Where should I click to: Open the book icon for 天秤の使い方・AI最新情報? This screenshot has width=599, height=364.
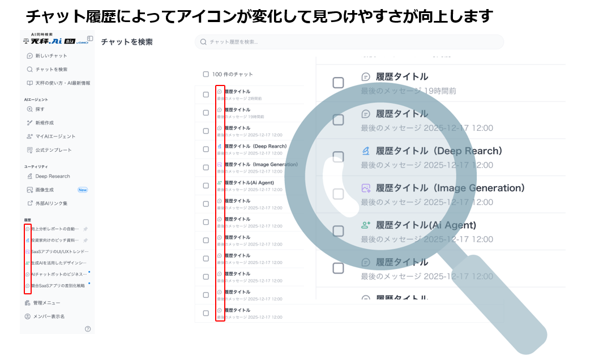tap(29, 83)
